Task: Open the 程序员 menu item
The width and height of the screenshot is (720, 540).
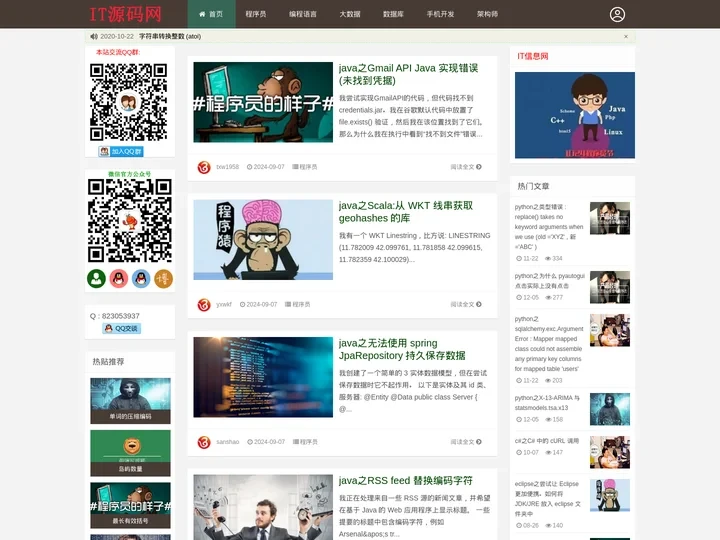Action: [256, 14]
